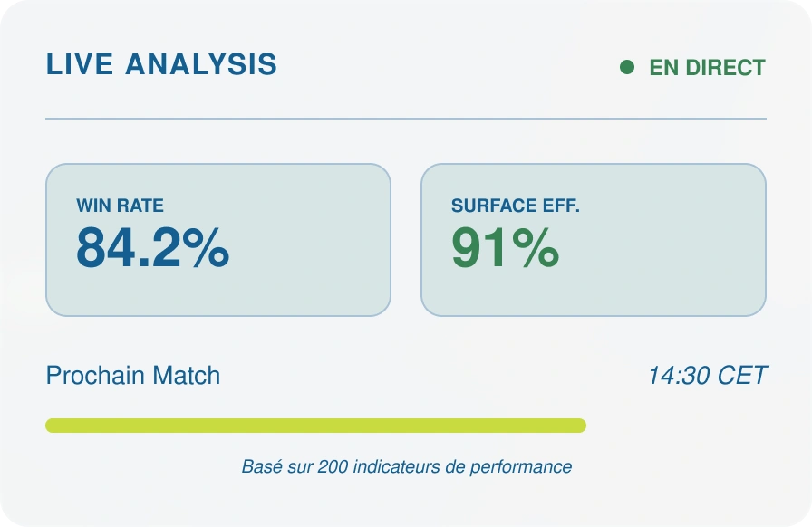The image size is (812, 527).
Task: Click the CET timezone text
Action: click(742, 375)
